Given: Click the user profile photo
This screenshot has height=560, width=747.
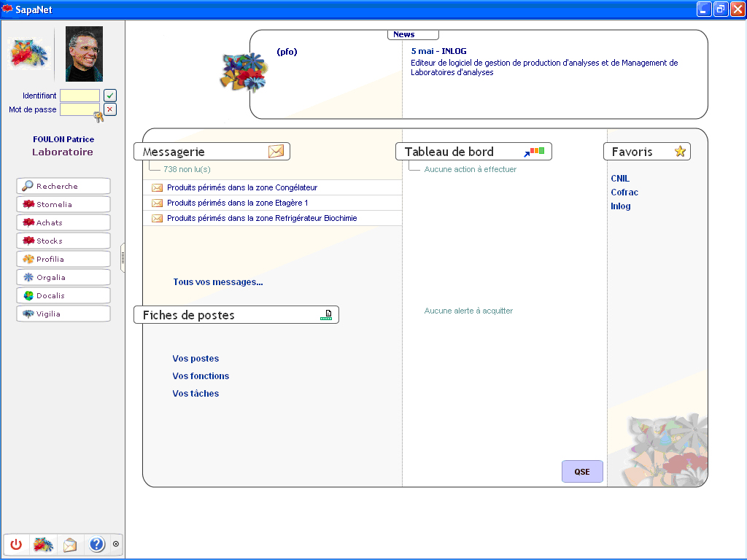Looking at the screenshot, I should (84, 54).
